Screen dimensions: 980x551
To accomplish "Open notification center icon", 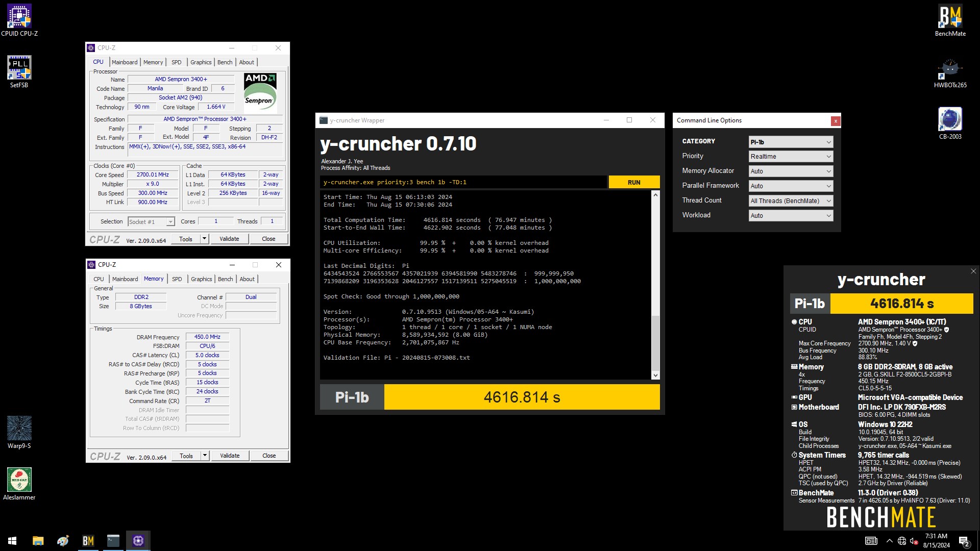I will point(964,541).
